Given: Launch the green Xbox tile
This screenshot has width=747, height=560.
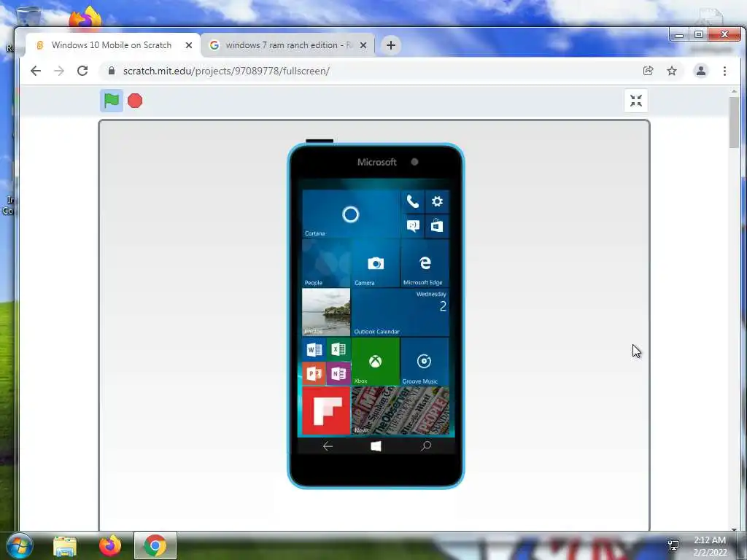Looking at the screenshot, I should click(376, 362).
